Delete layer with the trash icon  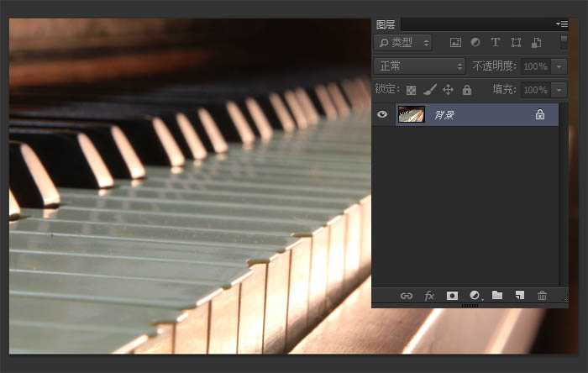pyautogui.click(x=542, y=296)
